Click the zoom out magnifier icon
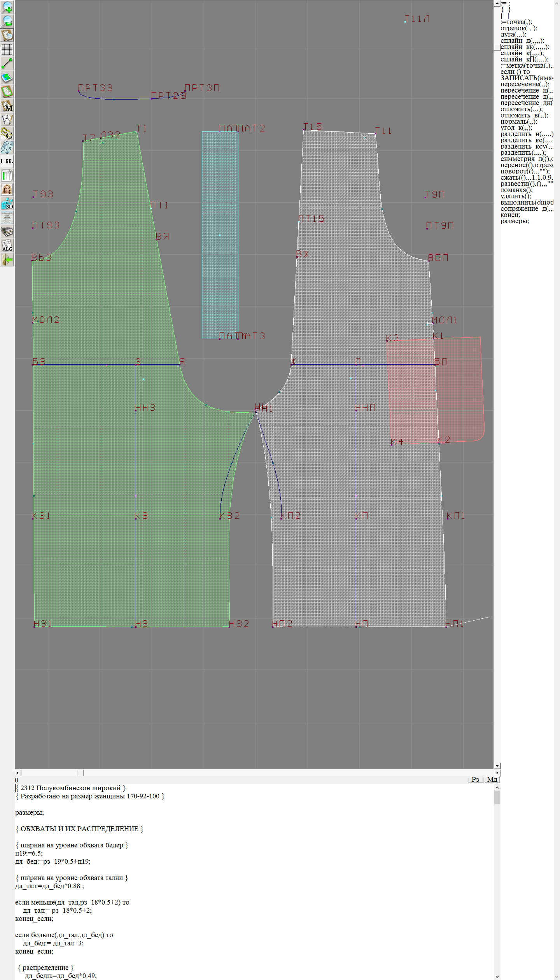Image resolution: width=560 pixels, height=980 pixels. (x=7, y=21)
